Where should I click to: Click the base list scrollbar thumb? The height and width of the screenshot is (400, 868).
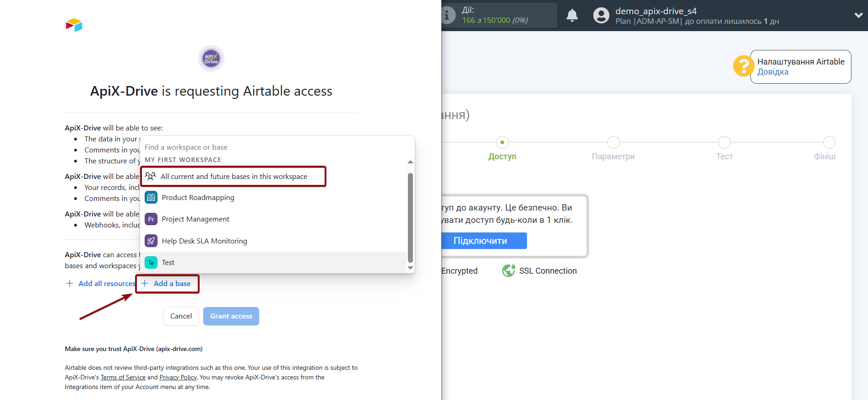pos(410,217)
